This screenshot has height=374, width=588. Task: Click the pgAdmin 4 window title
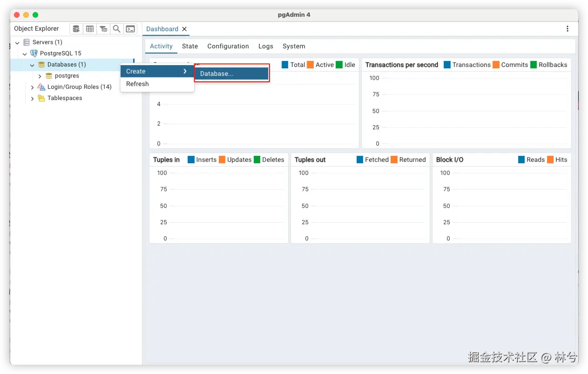[x=294, y=14]
